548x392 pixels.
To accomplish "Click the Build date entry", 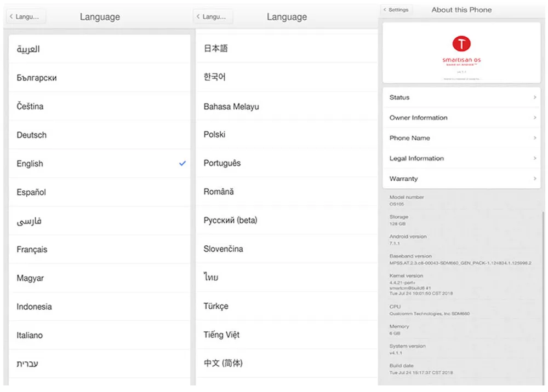I will click(x=421, y=369).
